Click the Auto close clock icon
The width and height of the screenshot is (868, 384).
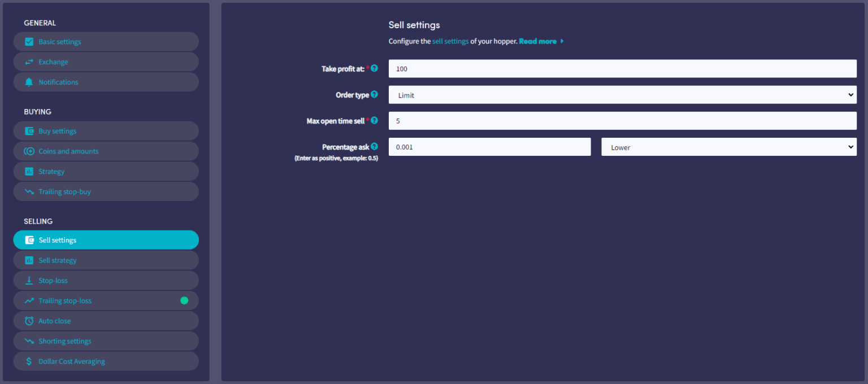(x=29, y=320)
